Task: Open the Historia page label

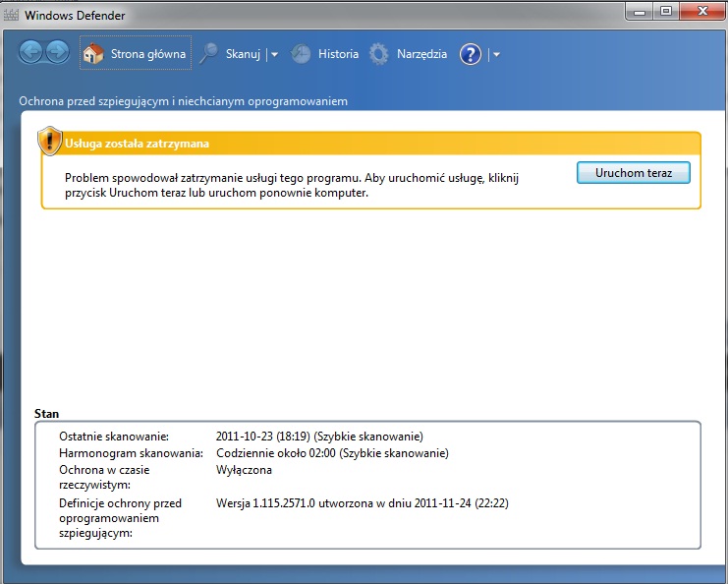Action: click(338, 54)
